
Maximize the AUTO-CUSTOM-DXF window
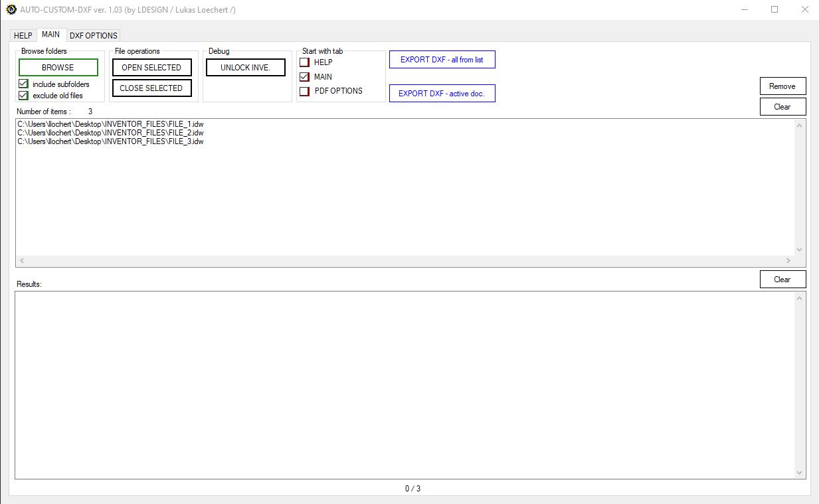click(774, 9)
